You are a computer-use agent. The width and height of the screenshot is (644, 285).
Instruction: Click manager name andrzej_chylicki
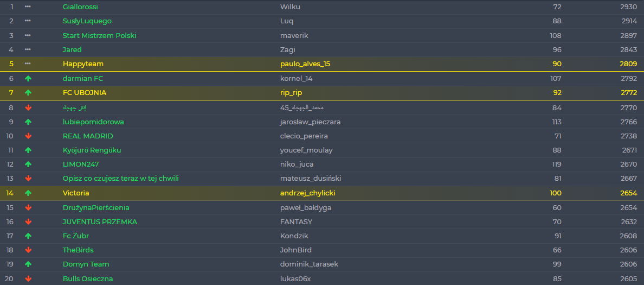point(308,193)
